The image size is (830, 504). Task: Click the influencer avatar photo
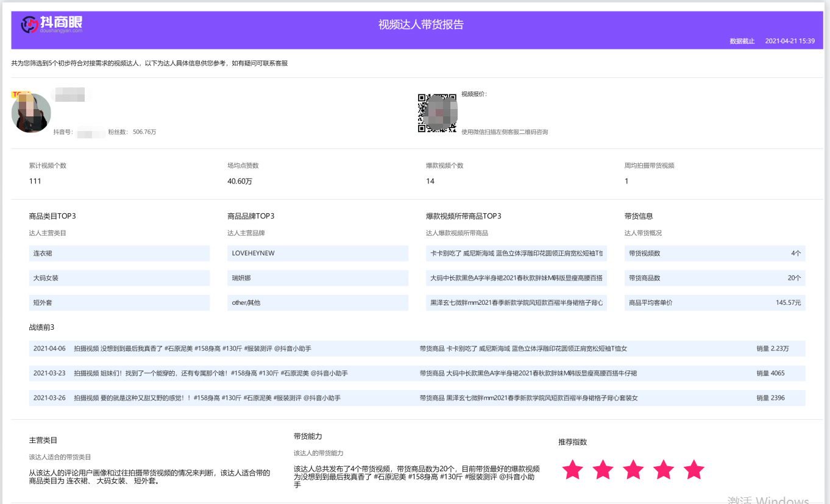pyautogui.click(x=31, y=113)
